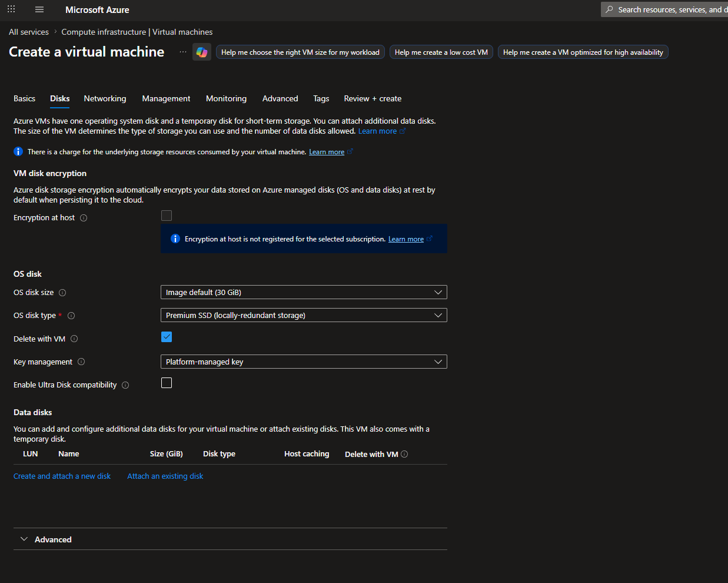Focus the Search resources input field
Screen dimensions: 728x583
point(664,9)
